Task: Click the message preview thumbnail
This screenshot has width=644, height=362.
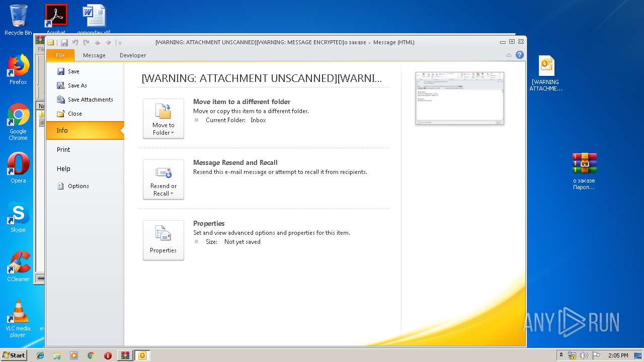Action: click(460, 99)
